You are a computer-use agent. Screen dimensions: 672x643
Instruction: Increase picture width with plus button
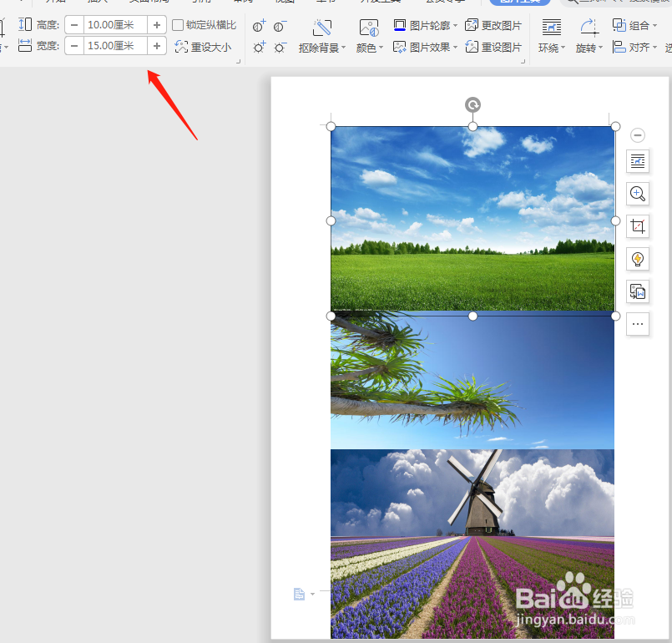157,45
